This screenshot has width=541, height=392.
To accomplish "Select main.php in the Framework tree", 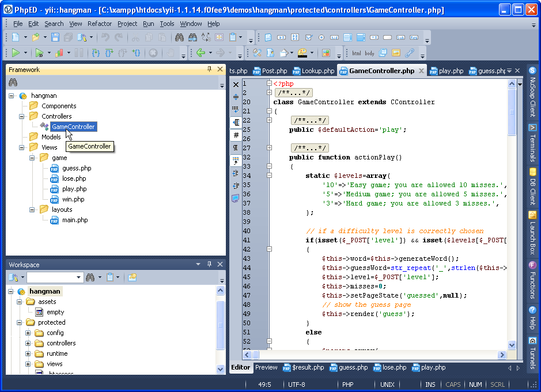I will 75,220.
